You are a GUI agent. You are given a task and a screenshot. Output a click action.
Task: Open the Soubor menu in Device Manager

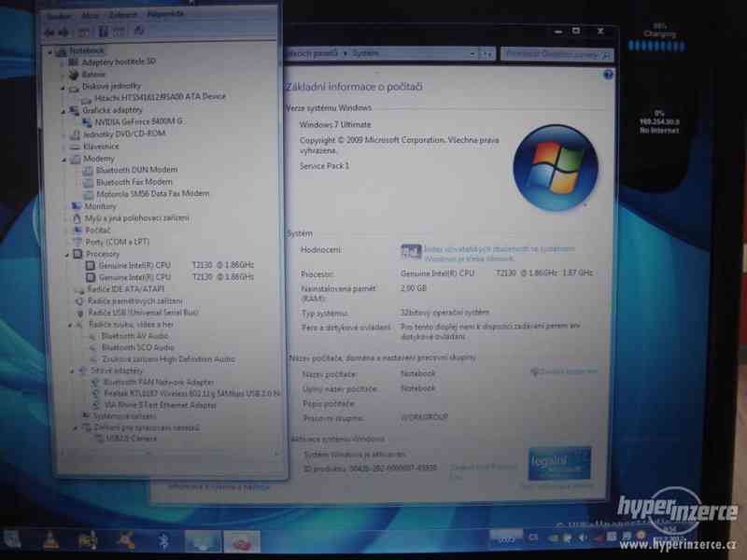click(59, 16)
